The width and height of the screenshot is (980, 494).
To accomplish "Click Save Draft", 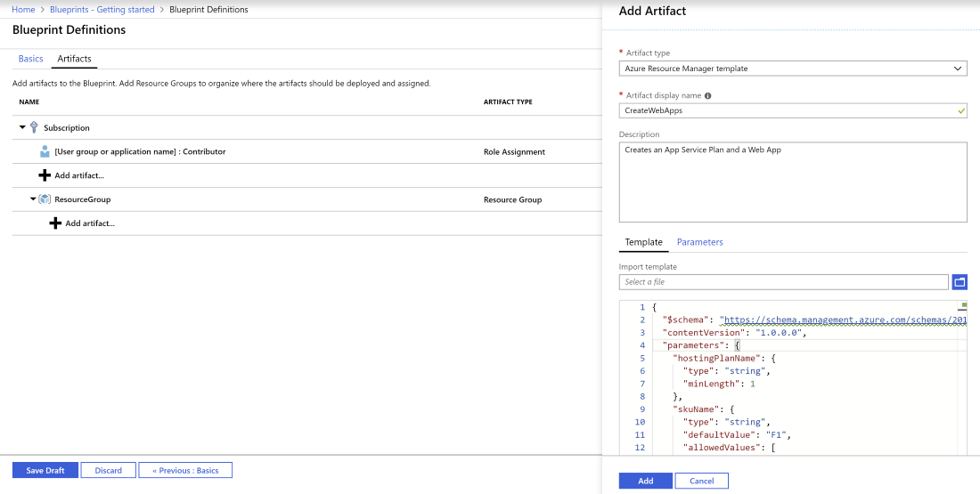I will tap(45, 470).
